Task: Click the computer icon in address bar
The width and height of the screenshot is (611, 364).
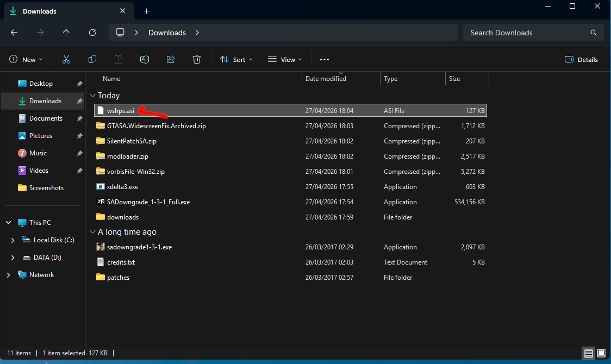Action: tap(120, 32)
